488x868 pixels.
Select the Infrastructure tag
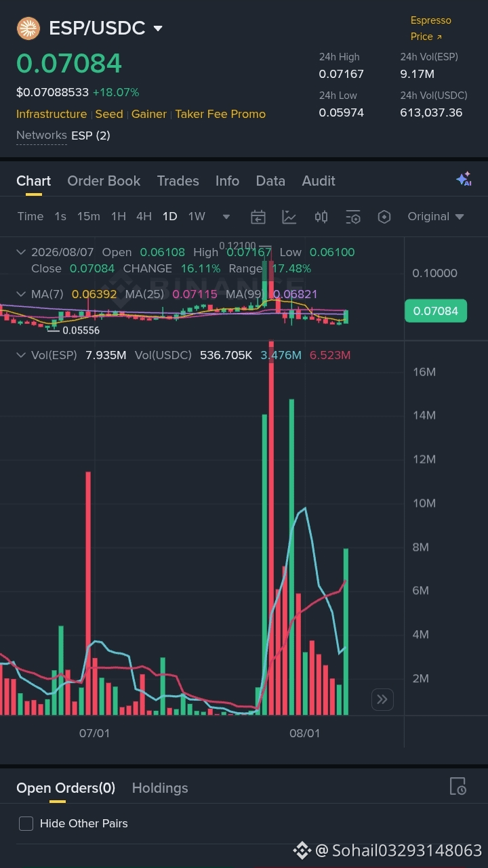[x=52, y=114]
